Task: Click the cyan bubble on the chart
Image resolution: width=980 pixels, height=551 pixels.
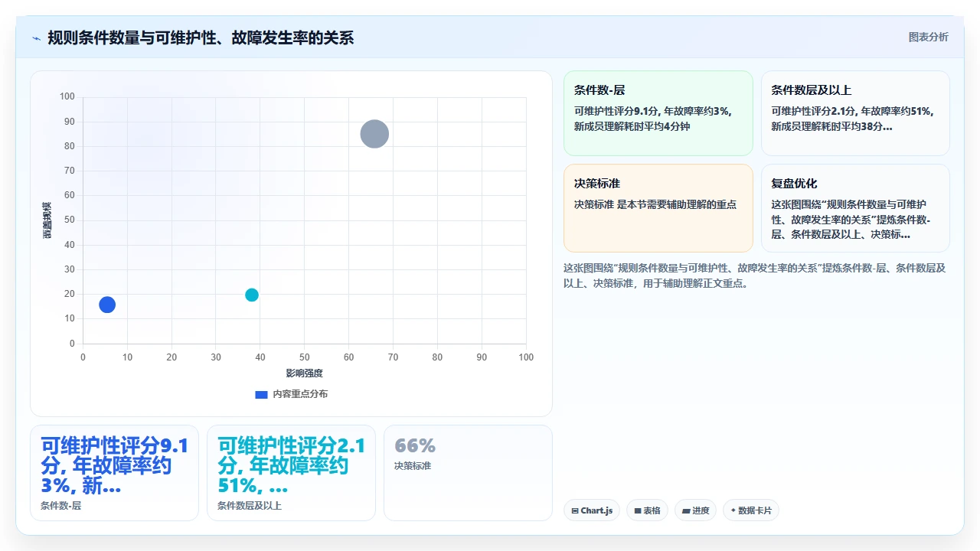Action: point(252,295)
